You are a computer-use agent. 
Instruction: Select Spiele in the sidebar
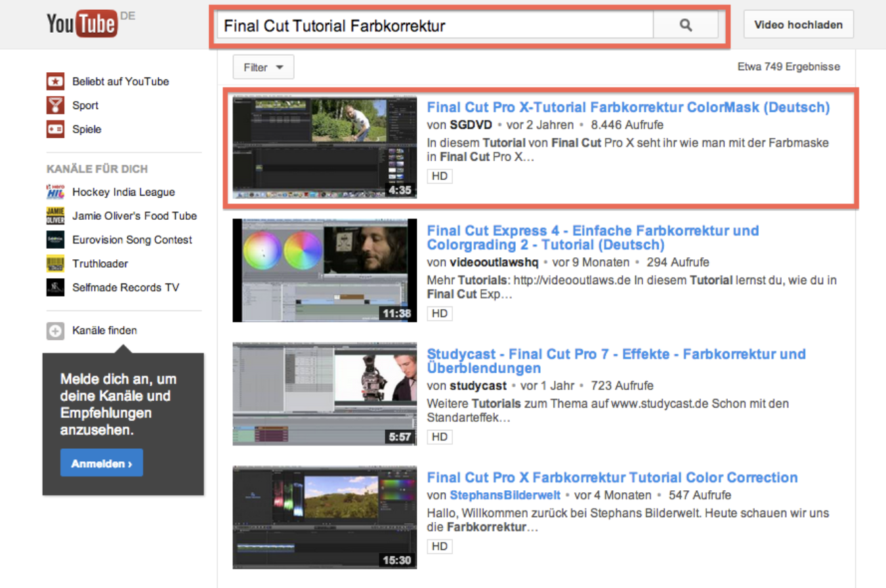[x=87, y=129]
